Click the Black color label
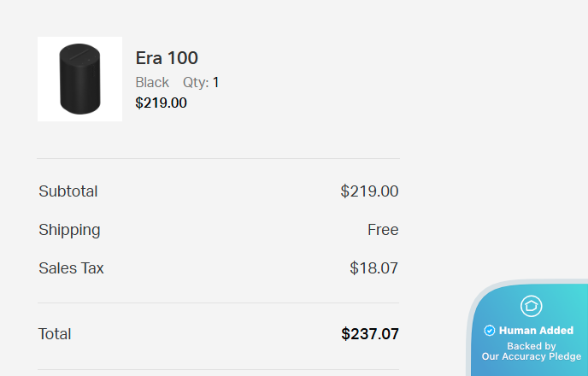The width and height of the screenshot is (588, 376). (152, 83)
